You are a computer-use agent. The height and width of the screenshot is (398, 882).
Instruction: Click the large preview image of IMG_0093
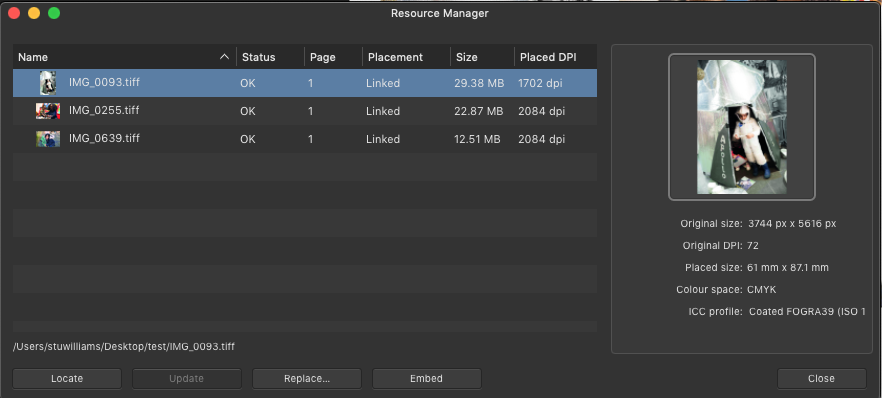[741, 127]
